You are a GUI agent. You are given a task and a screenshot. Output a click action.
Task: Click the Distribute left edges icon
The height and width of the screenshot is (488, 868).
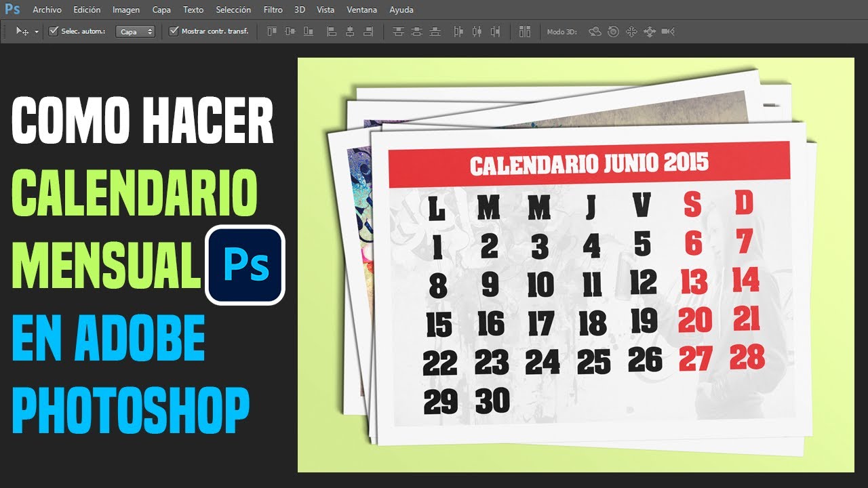(459, 31)
